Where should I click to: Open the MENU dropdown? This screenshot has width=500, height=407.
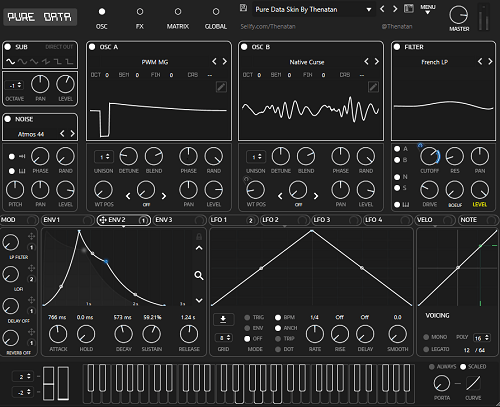(x=428, y=9)
